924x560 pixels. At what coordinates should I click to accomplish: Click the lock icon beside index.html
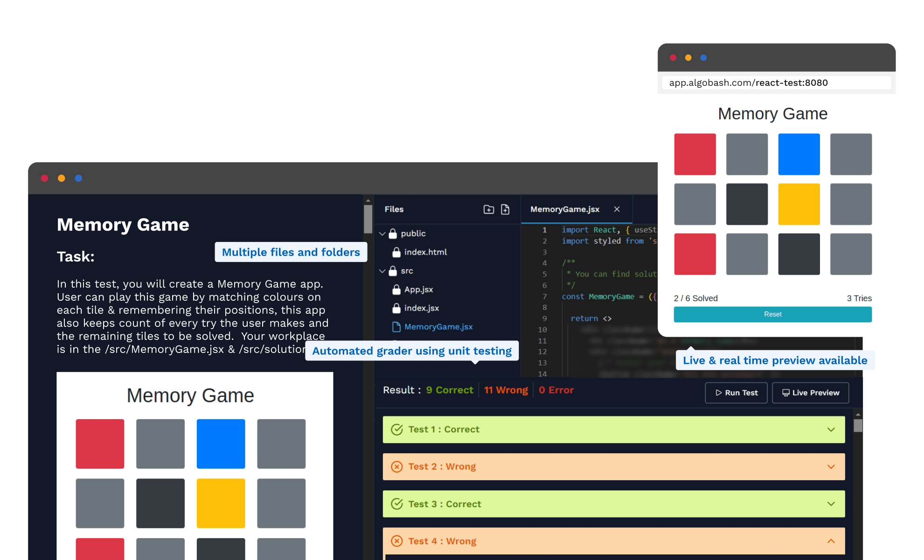click(x=396, y=252)
